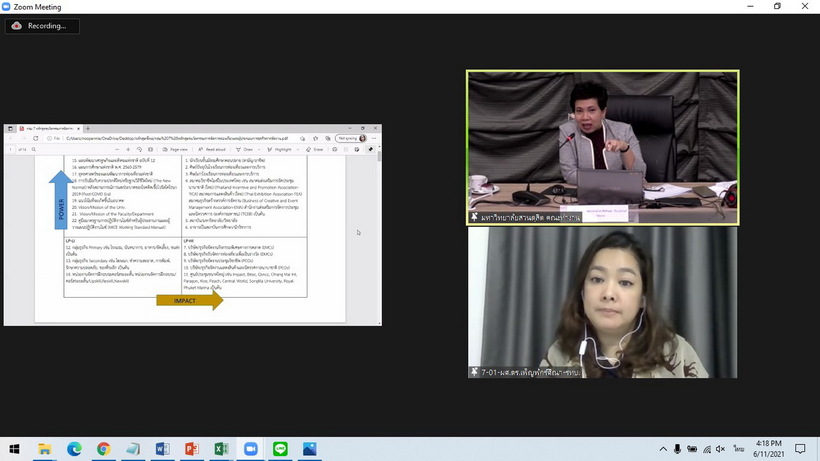Open Microsoft Word from the taskbar
The height and width of the screenshot is (461, 820).
(162, 449)
